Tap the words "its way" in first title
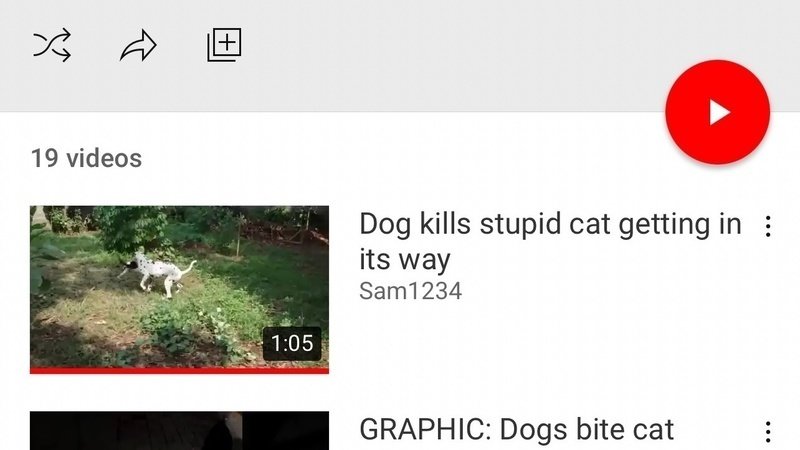 [x=405, y=260]
